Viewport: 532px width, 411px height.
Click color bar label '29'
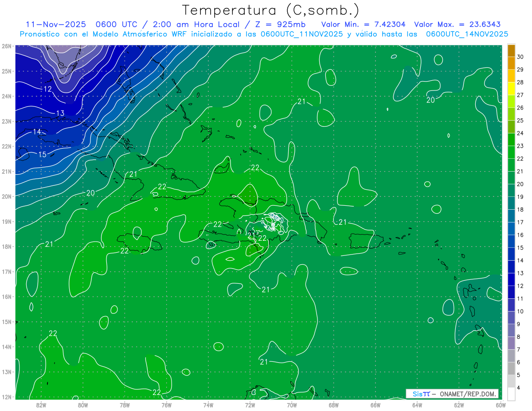click(520, 69)
